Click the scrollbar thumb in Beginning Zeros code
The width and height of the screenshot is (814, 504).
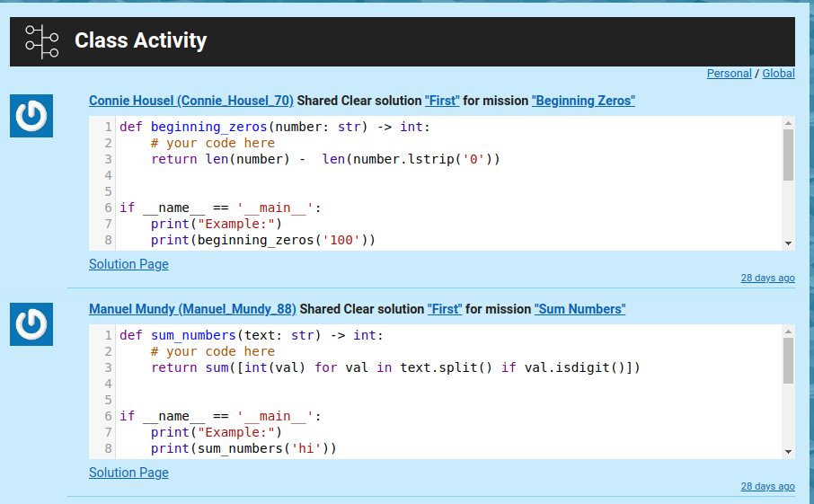pos(788,155)
